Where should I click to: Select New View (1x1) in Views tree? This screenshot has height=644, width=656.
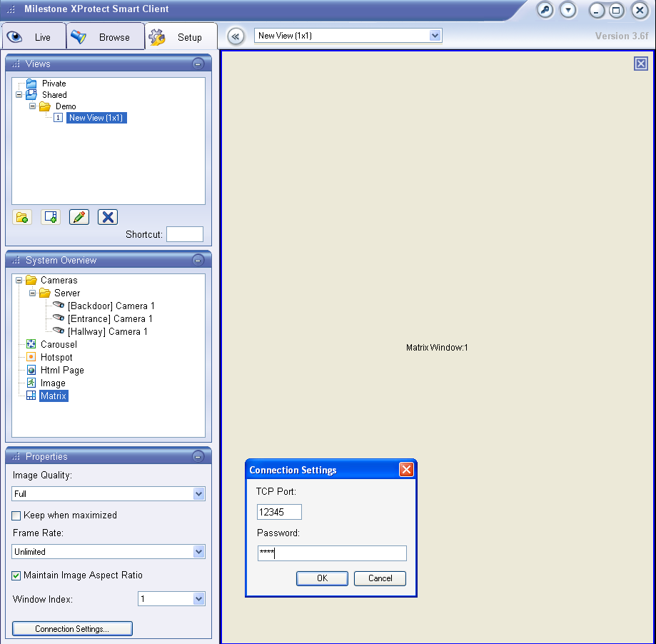(x=96, y=118)
